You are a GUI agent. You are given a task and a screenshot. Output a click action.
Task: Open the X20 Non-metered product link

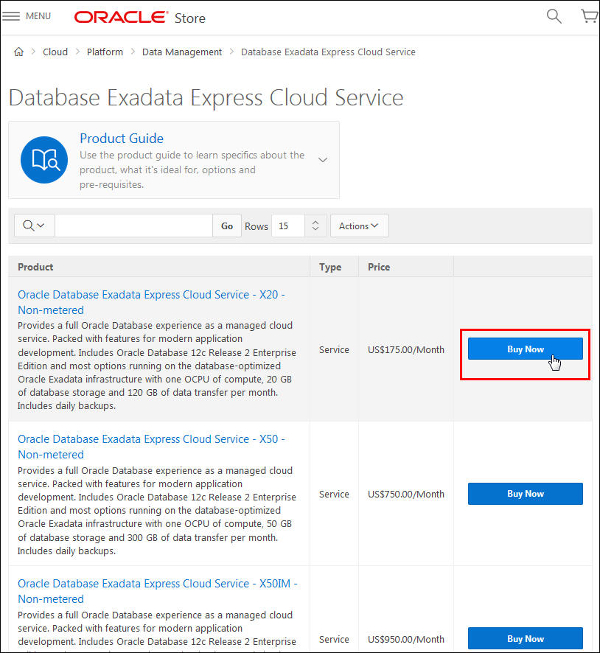pos(151,302)
